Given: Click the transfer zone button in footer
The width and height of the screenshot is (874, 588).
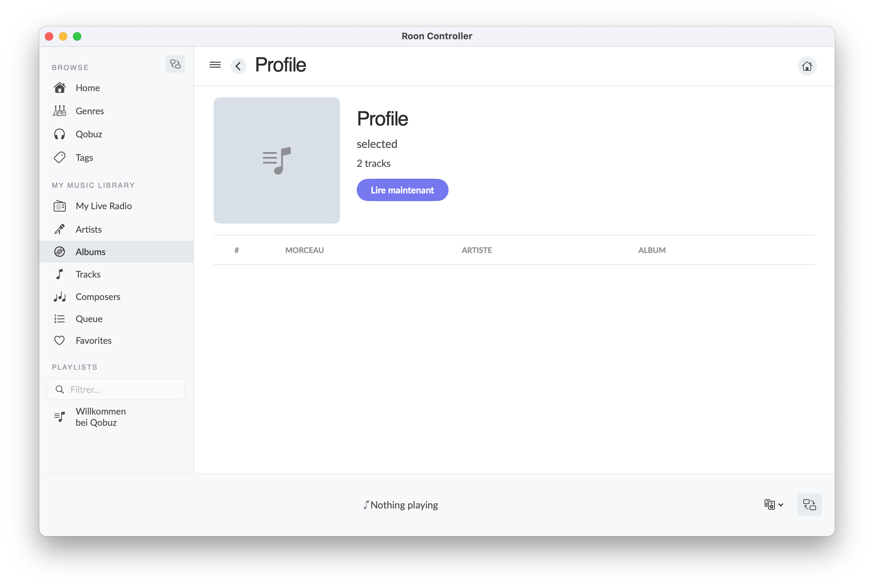Looking at the screenshot, I should point(809,504).
